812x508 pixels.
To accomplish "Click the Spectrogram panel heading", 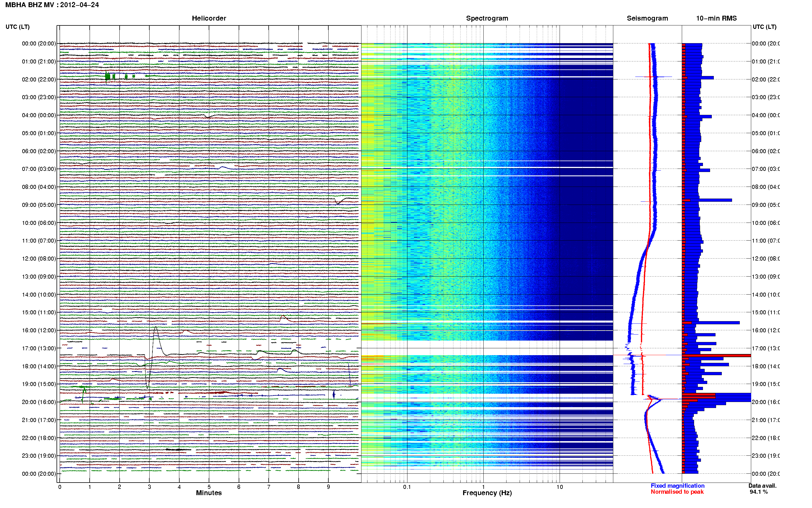I will pos(487,19).
